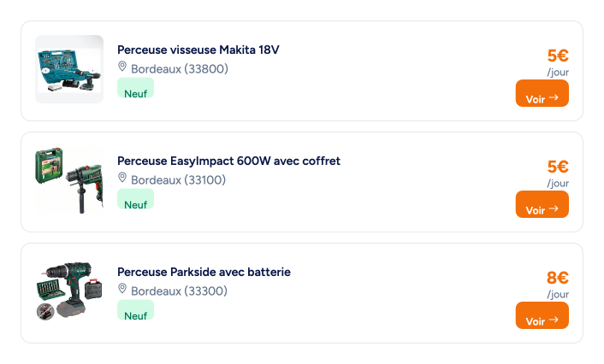Click the Neuf badge on Makita listing

tap(135, 93)
